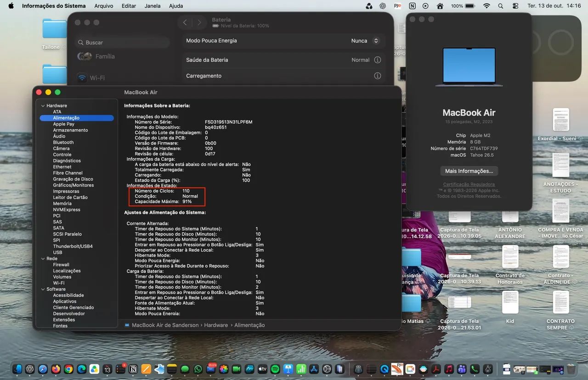Image resolution: width=588 pixels, height=380 pixels.
Task: Open Família in the Settings sidebar
Action: (x=97, y=56)
